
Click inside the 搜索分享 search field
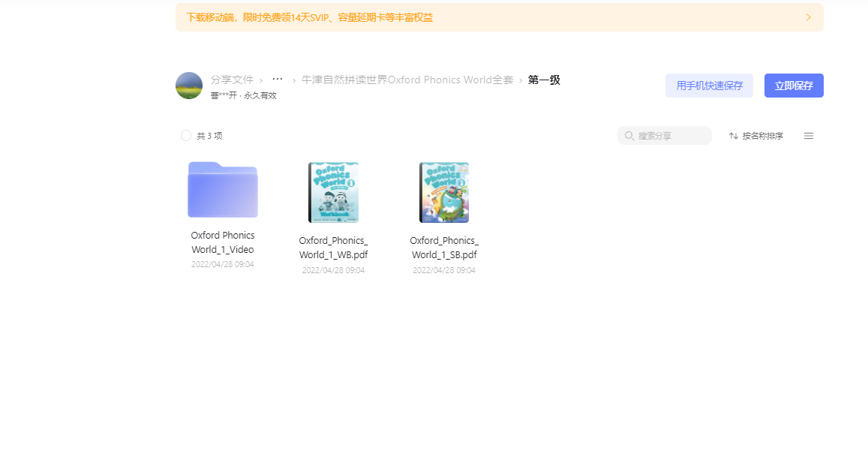(x=664, y=135)
